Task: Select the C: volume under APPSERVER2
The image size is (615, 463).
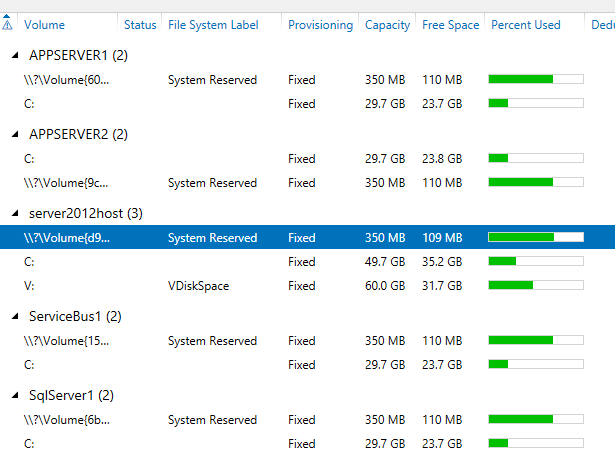Action: point(308,159)
